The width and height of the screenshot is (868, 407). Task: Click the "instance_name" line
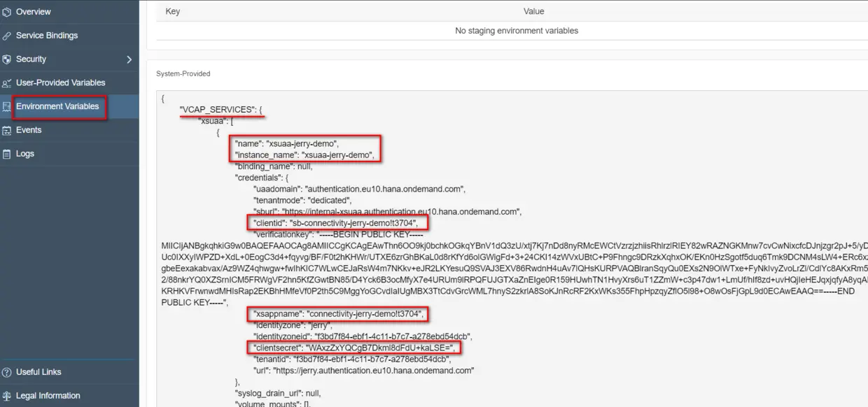point(304,155)
